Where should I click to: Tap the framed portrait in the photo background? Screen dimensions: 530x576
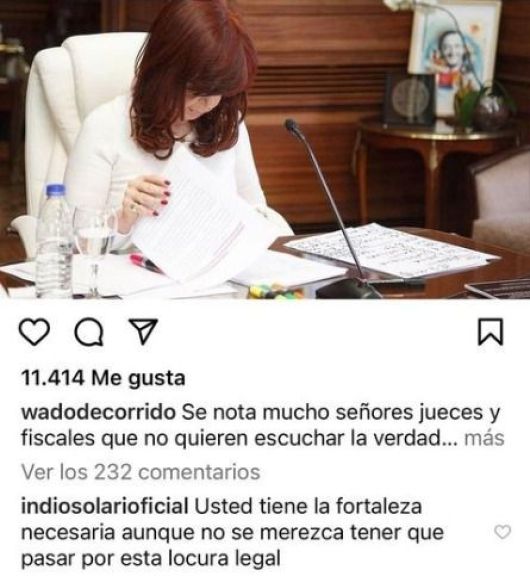pyautogui.click(x=454, y=59)
